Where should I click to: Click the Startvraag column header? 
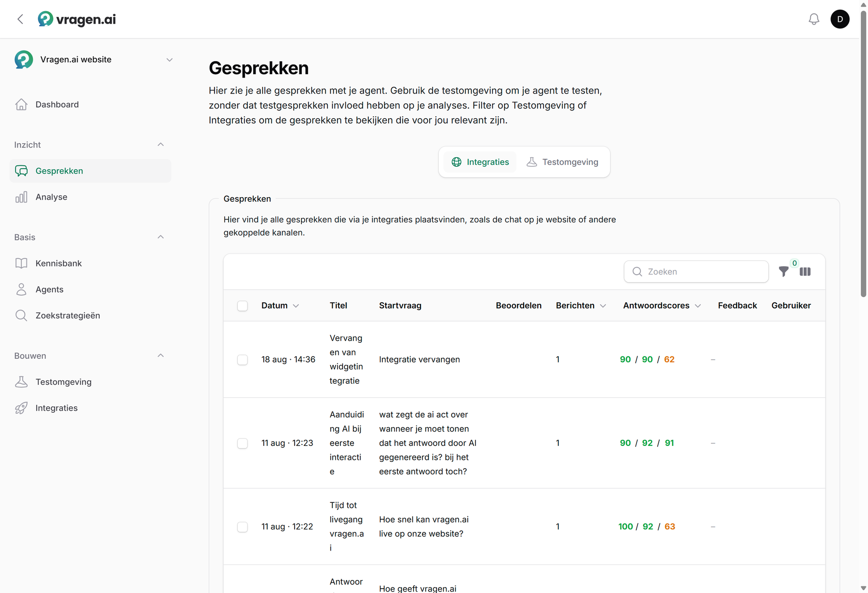pyautogui.click(x=400, y=306)
